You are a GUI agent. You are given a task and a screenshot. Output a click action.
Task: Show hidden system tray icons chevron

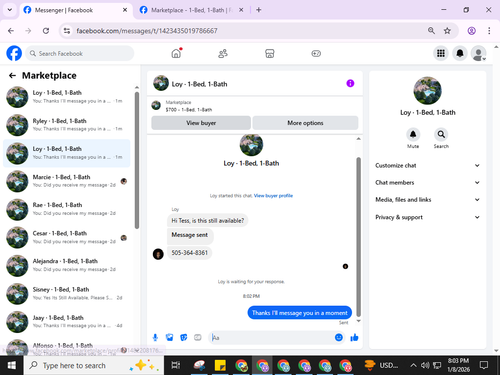[413, 365]
